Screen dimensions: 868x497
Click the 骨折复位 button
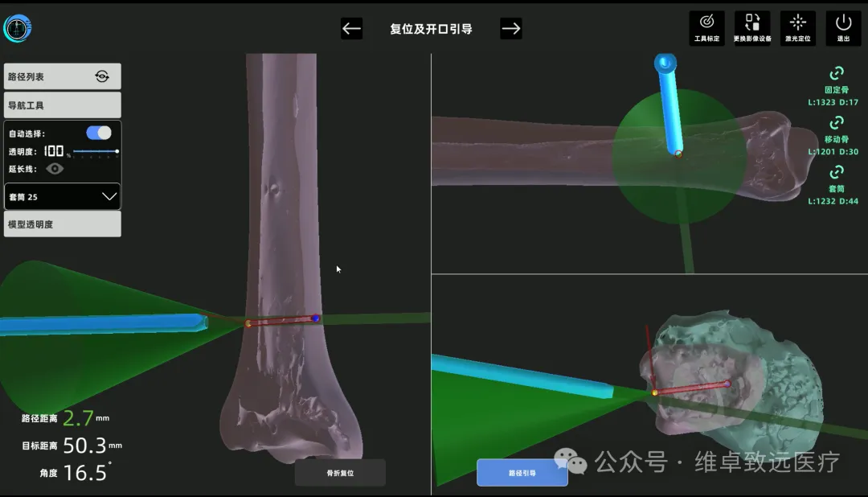tap(340, 473)
